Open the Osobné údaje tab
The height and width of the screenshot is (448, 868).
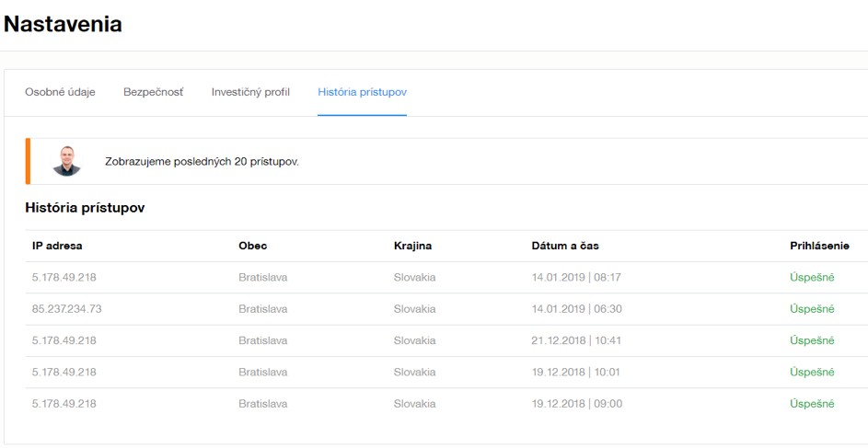click(x=60, y=92)
